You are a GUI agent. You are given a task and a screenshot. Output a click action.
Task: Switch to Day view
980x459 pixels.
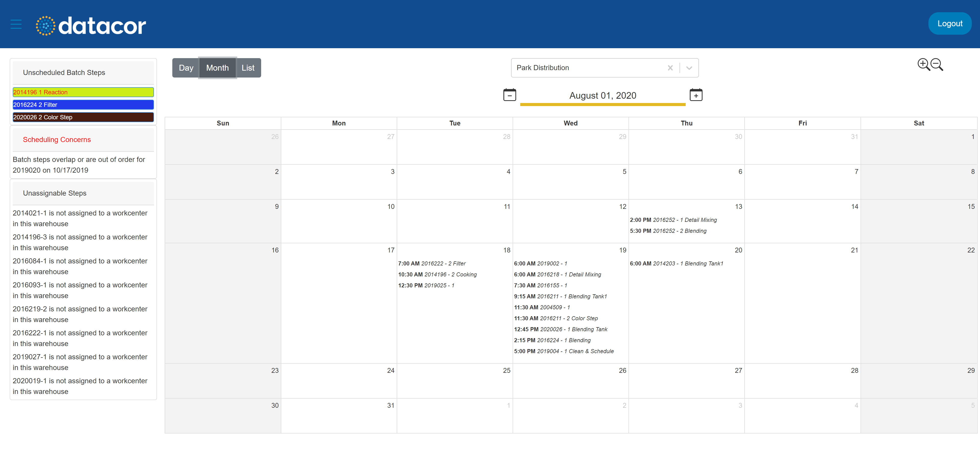coord(186,68)
